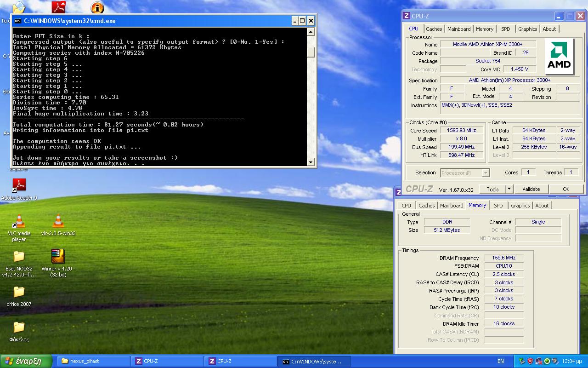588x368 pixels.
Task: Click the CAS# Latency value 2.5 clocks
Action: (x=504, y=274)
